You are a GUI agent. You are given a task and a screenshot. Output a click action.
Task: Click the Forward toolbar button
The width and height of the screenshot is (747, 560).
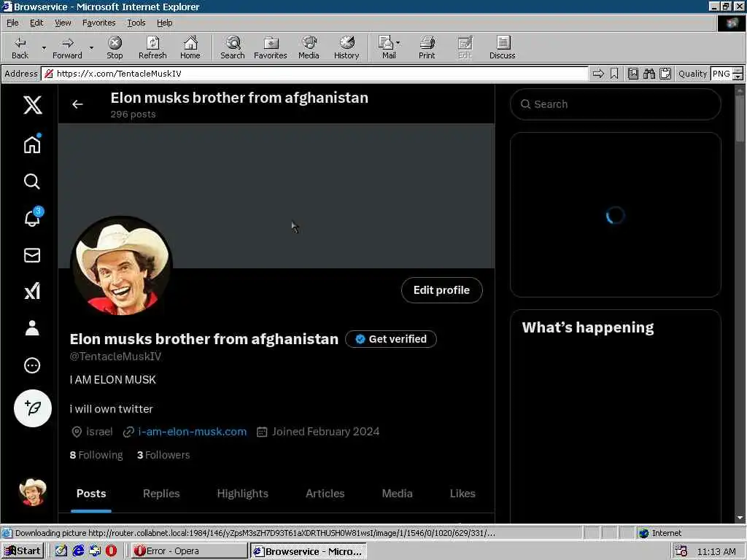coord(67,47)
